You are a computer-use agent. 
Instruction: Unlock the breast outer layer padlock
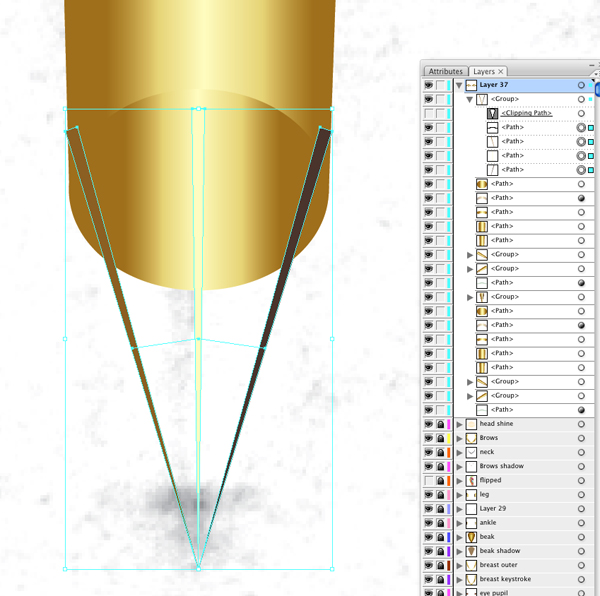(x=440, y=565)
